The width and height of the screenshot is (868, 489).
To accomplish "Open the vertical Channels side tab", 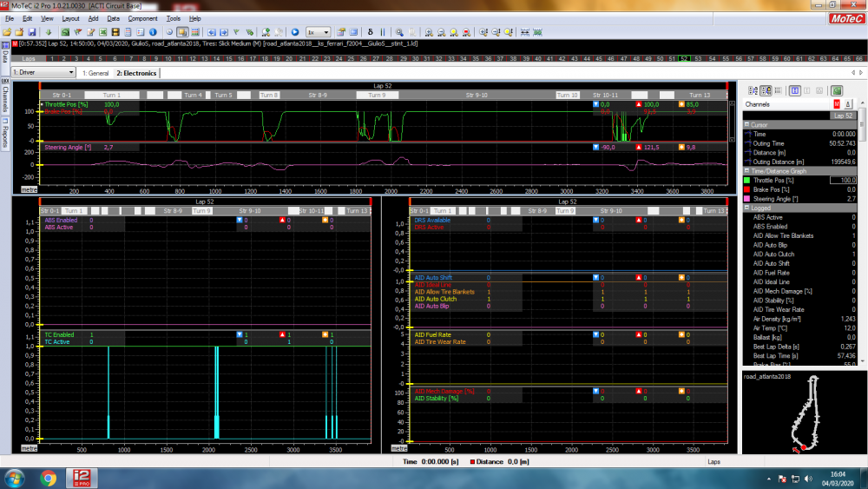I will coord(5,96).
